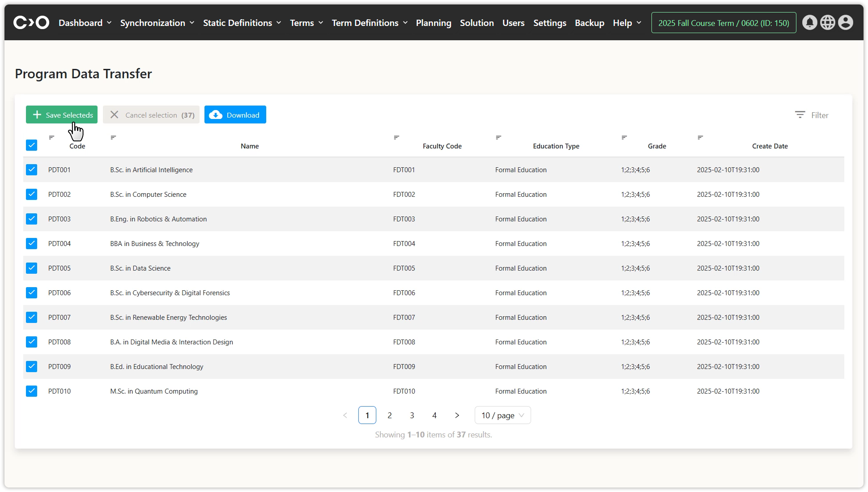Open the user profile avatar icon
Image resolution: width=868 pixels, height=492 pixels.
pyautogui.click(x=845, y=22)
